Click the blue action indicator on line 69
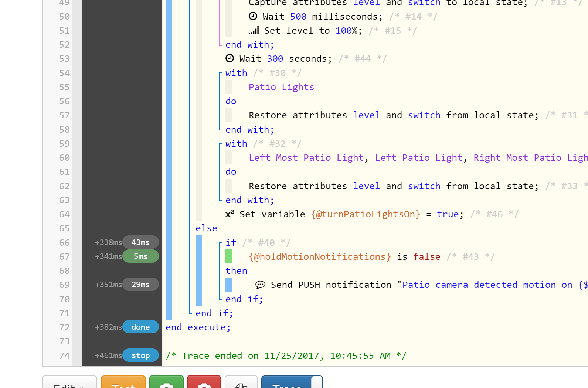The height and width of the screenshot is (388, 588). [x=229, y=285]
